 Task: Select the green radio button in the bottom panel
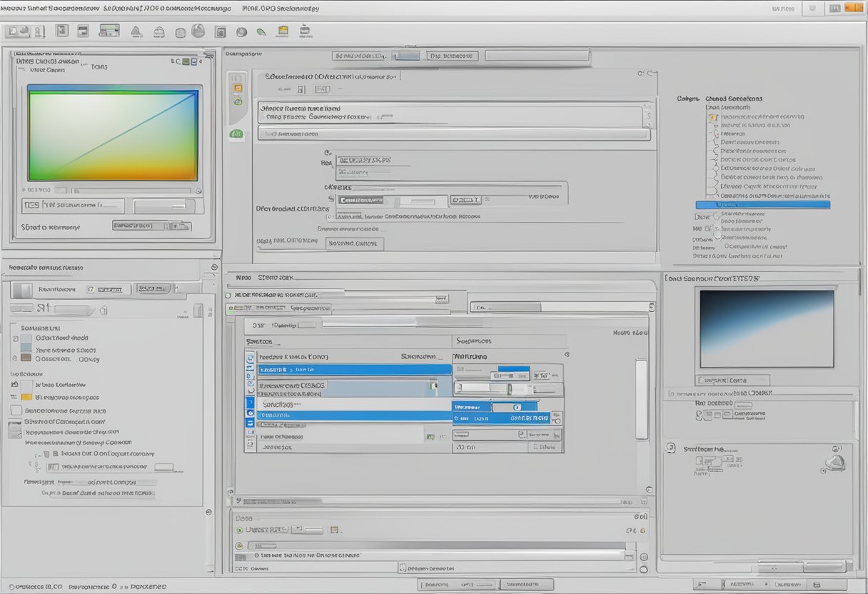coord(238,530)
